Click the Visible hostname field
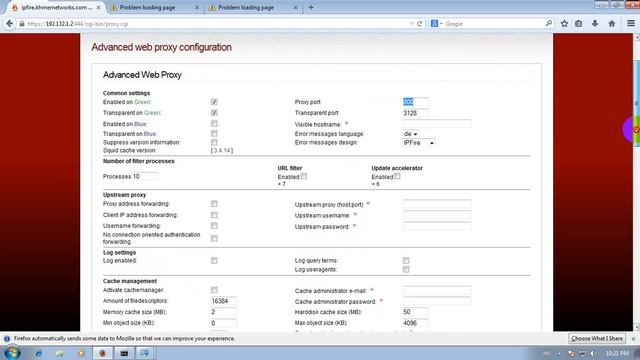 (x=437, y=124)
